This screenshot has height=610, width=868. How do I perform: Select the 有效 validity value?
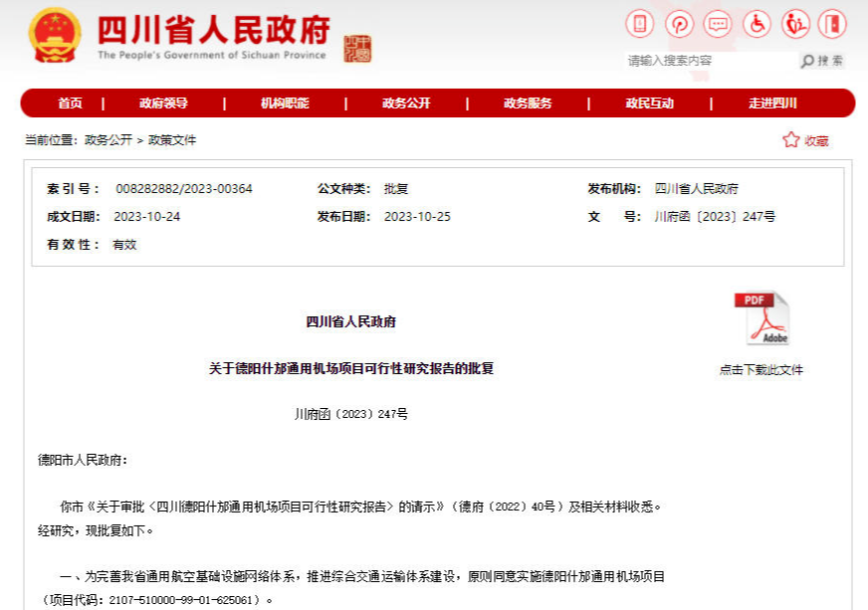pos(124,245)
